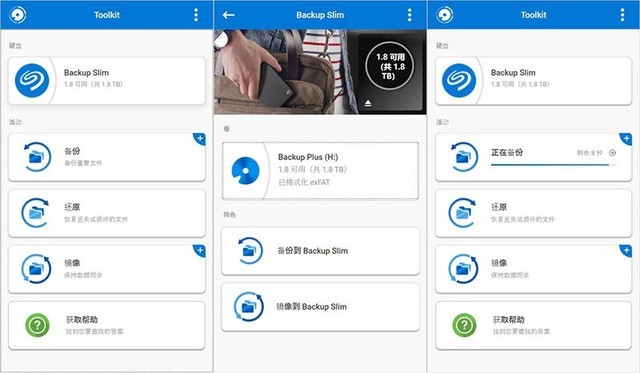
Task: Open 备份 backup activity in left panel
Action: (x=107, y=157)
